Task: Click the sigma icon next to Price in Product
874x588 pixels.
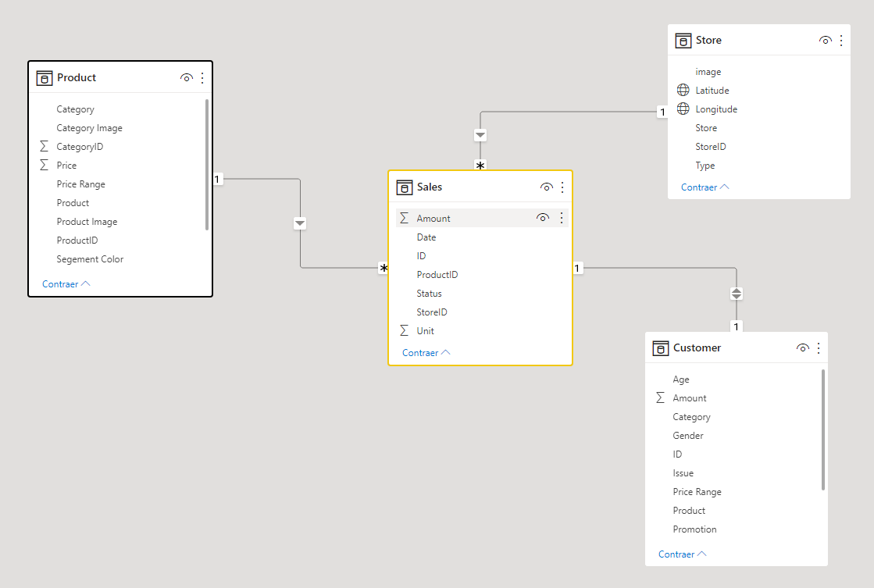Action: point(43,165)
